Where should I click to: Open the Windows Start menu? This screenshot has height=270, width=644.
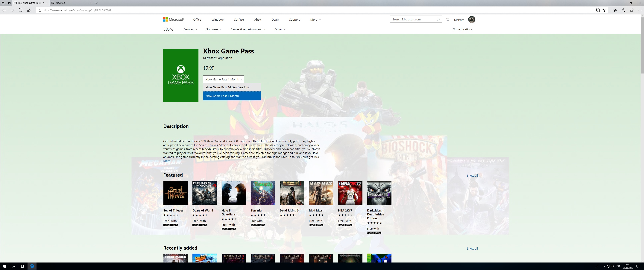tap(4, 266)
